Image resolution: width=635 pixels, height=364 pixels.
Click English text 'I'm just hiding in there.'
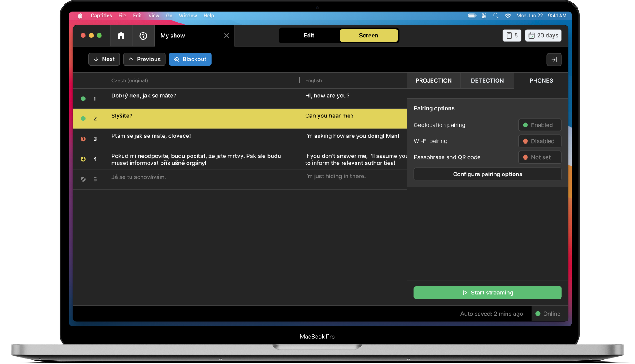point(335,177)
